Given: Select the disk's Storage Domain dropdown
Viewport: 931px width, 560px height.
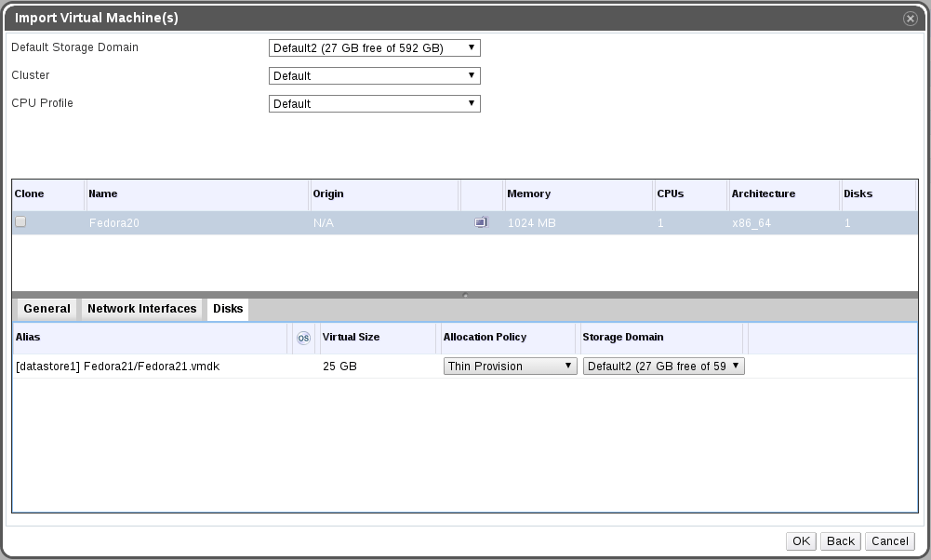Looking at the screenshot, I should coord(664,367).
